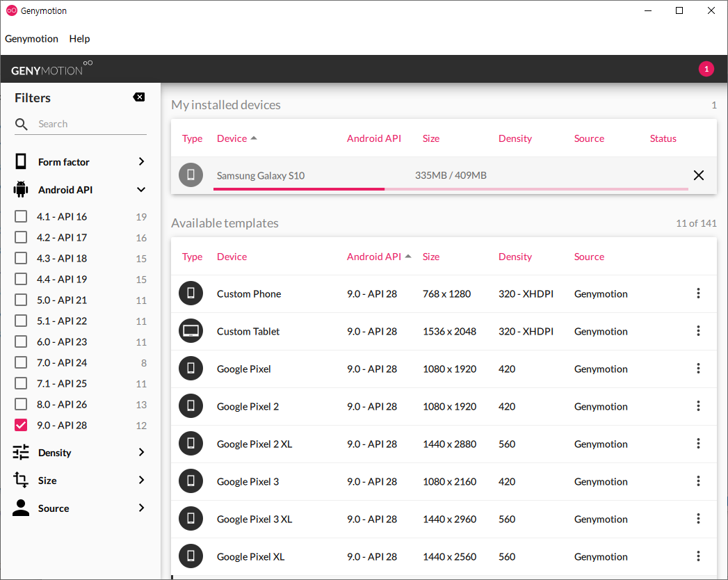Open Custom Phone options menu
Viewport: 728px width, 580px height.
[698, 293]
